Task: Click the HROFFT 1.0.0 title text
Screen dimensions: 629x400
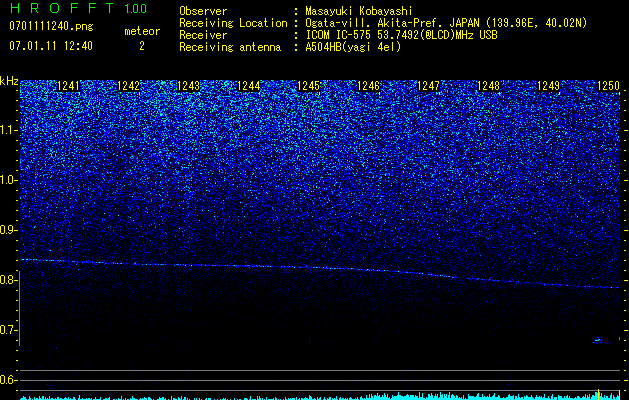Action: click(x=79, y=8)
